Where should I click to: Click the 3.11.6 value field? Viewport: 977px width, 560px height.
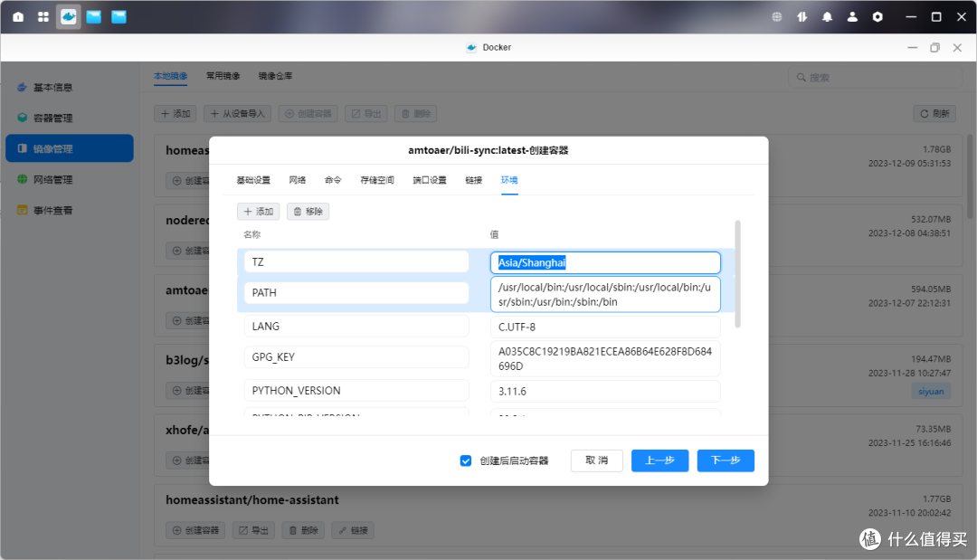pyautogui.click(x=605, y=391)
